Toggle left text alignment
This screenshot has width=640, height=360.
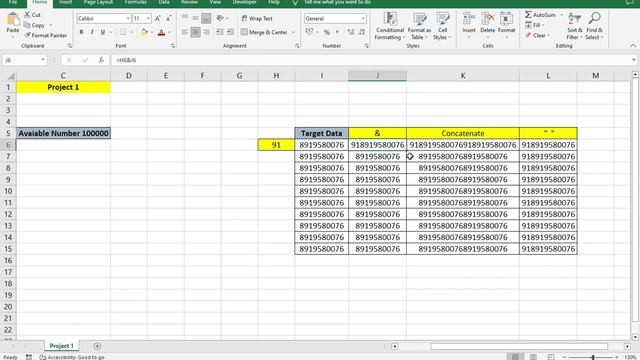coord(185,32)
